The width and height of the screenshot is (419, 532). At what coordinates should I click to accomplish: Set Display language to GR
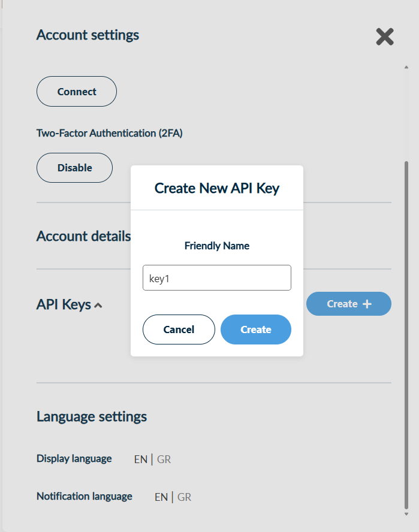(x=164, y=460)
